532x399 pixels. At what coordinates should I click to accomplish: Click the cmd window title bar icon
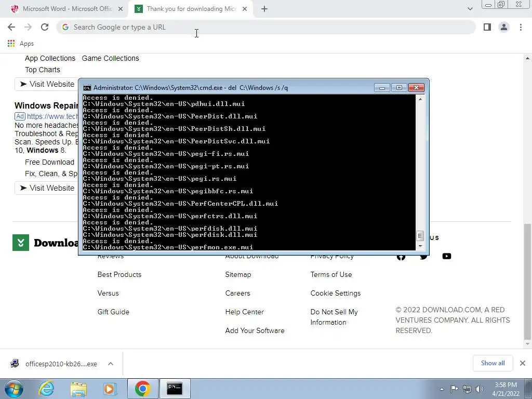point(87,88)
